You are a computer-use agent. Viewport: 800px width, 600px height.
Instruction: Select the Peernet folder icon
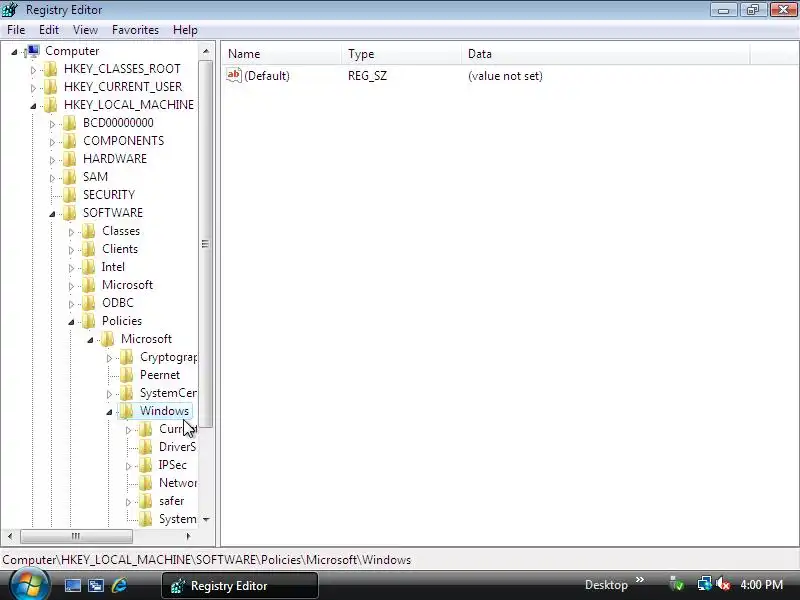[x=127, y=375]
